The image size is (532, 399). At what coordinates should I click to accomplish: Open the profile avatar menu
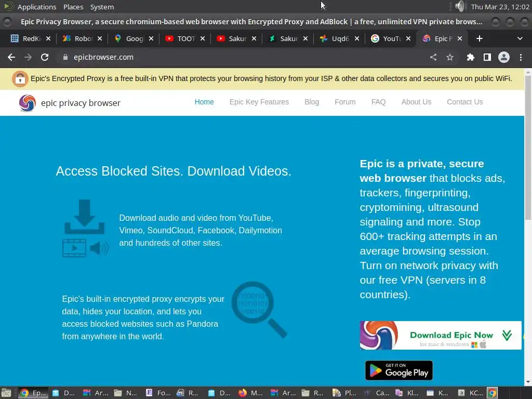tap(504, 57)
